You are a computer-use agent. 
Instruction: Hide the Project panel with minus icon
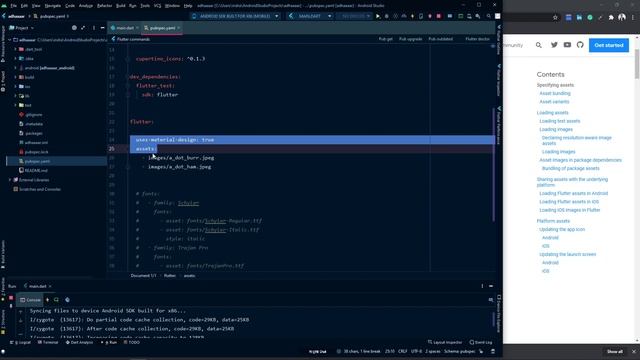click(x=102, y=28)
